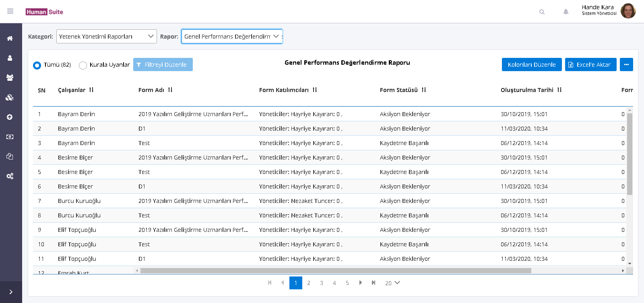Click the Kolonları Düzenle button
This screenshot has width=644, height=303.
(x=531, y=65)
